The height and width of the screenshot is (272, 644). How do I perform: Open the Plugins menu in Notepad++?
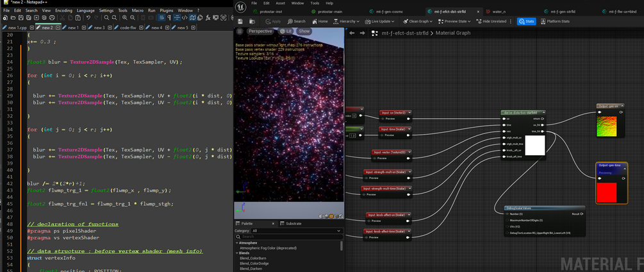(x=167, y=10)
